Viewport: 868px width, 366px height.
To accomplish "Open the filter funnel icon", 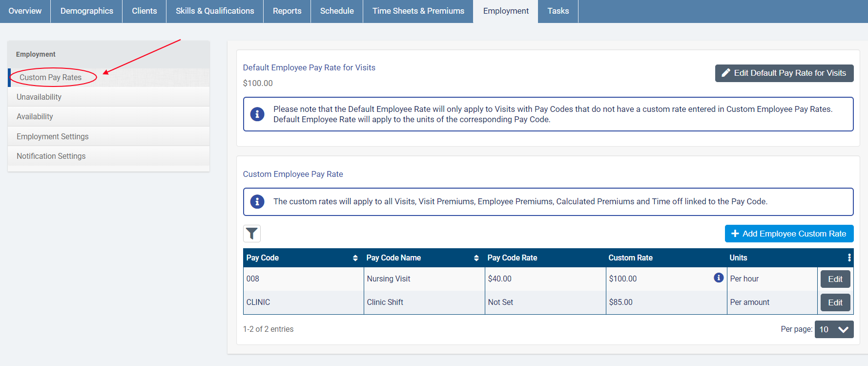I will [252, 234].
